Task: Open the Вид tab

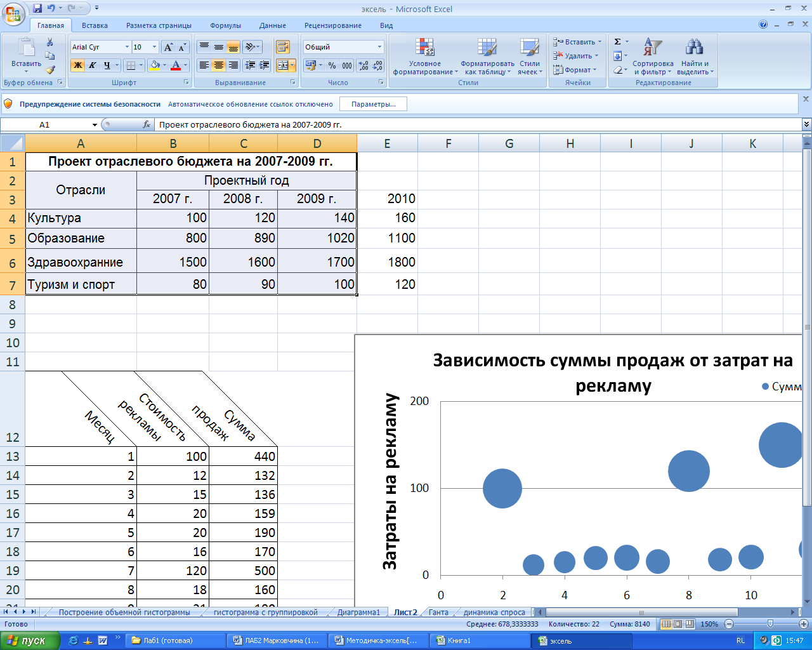Action: [386, 25]
